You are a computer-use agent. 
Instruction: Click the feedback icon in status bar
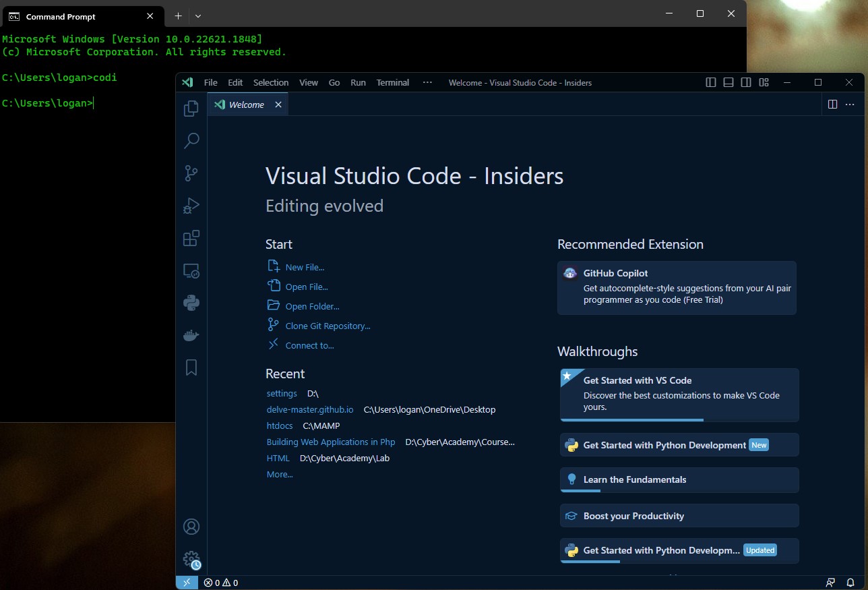(830, 583)
